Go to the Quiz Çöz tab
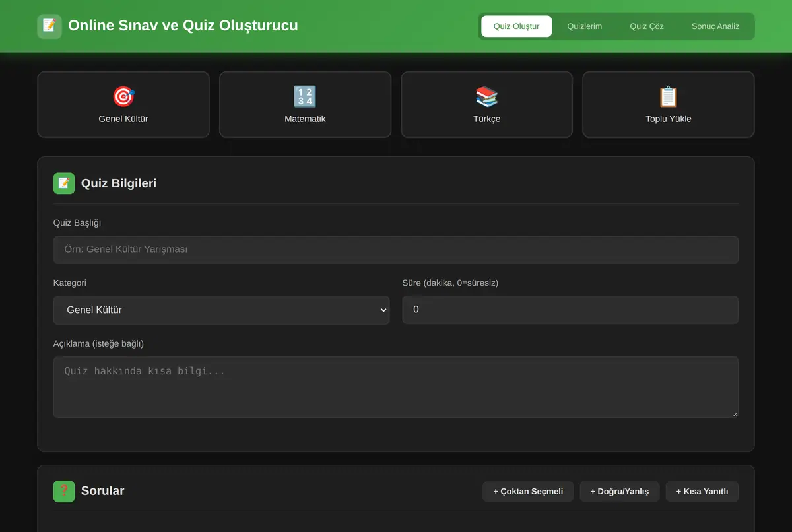This screenshot has height=532, width=792. point(647,26)
